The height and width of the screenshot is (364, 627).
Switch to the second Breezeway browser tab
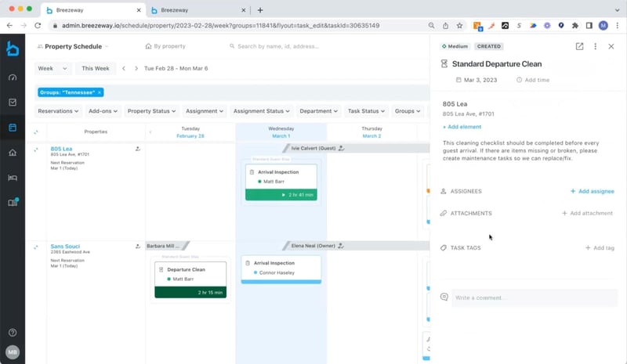[x=196, y=10]
